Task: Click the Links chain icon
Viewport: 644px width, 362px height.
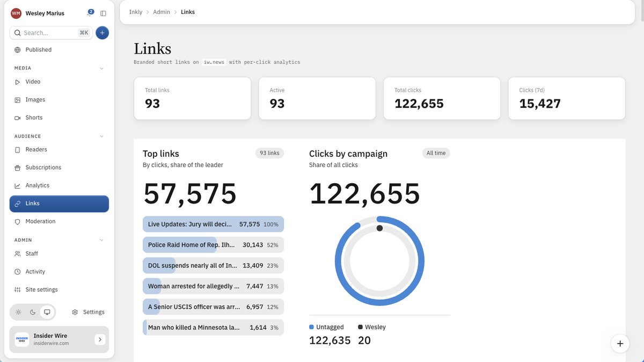Action: [18, 204]
